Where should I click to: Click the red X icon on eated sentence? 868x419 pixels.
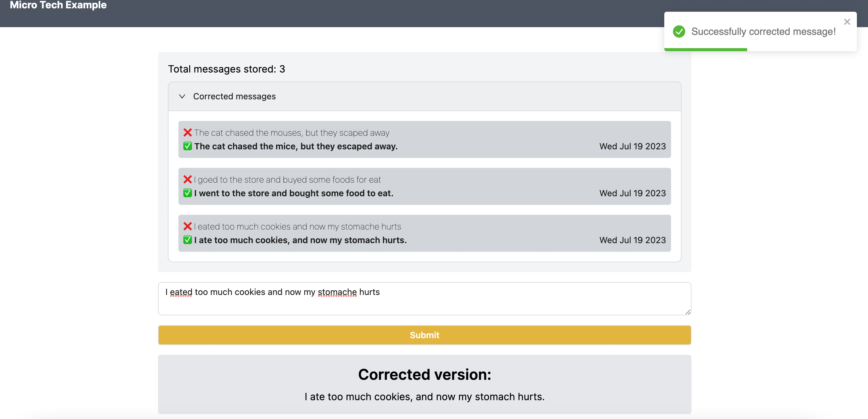pos(188,226)
